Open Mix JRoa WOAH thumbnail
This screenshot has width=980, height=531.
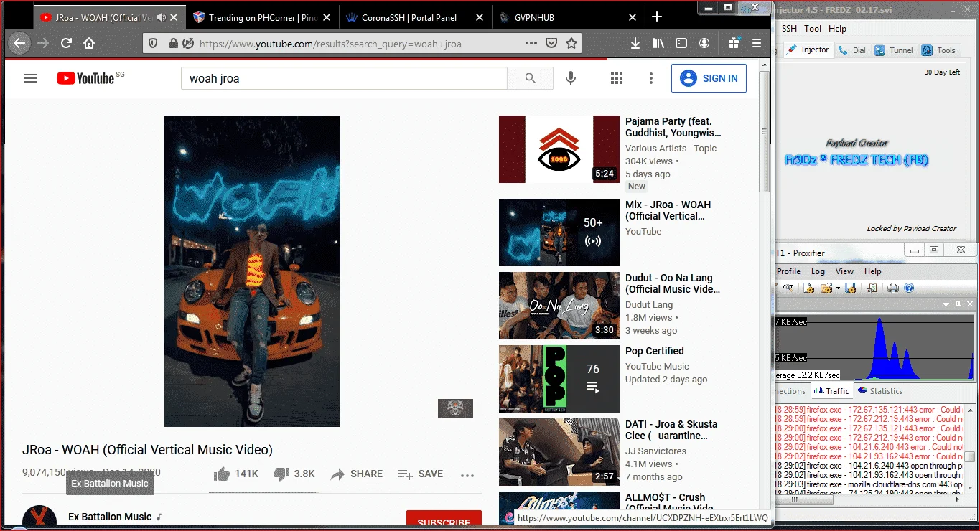pos(559,232)
